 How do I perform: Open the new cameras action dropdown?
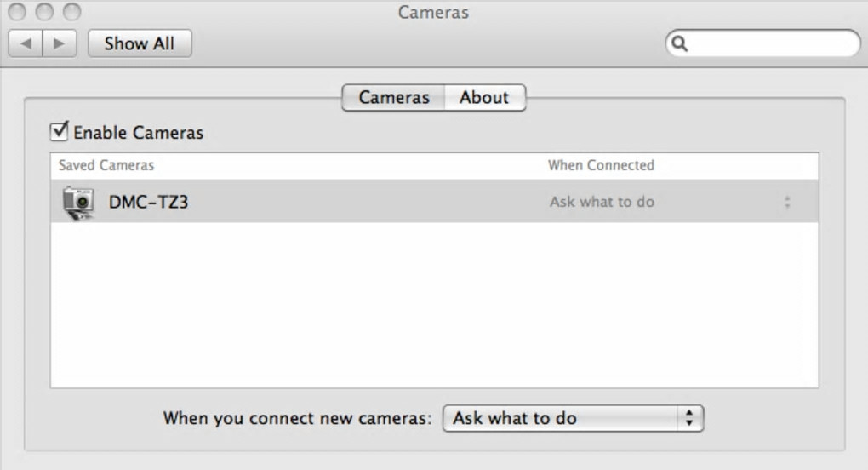click(x=573, y=418)
